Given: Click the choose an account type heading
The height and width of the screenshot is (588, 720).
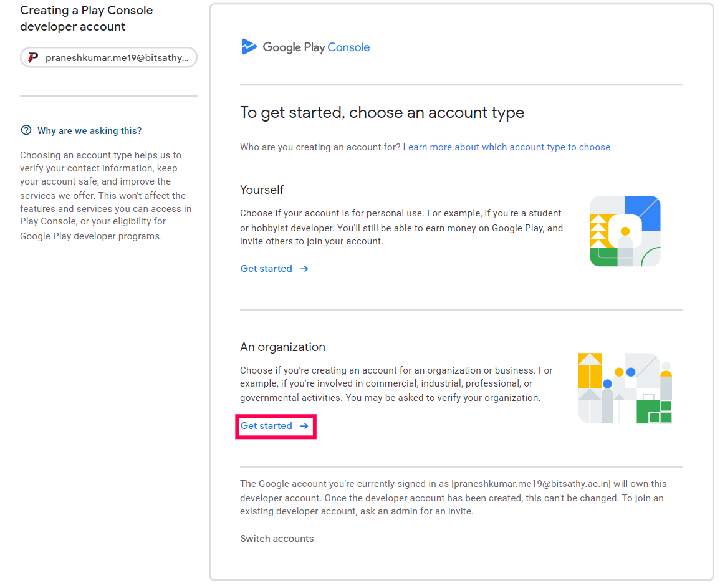Looking at the screenshot, I should click(382, 113).
